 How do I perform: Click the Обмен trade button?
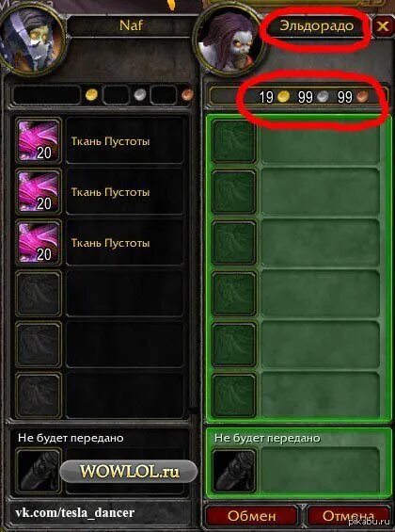[251, 516]
